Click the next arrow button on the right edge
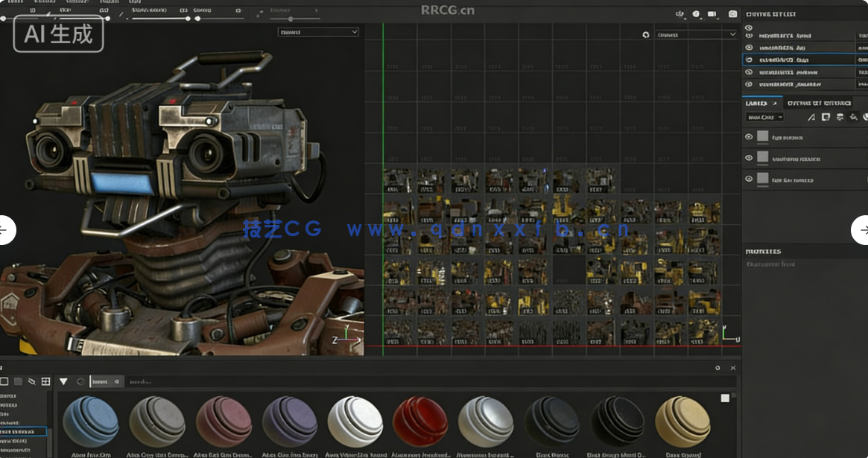Screen dimensions: 868x458 click(x=863, y=230)
